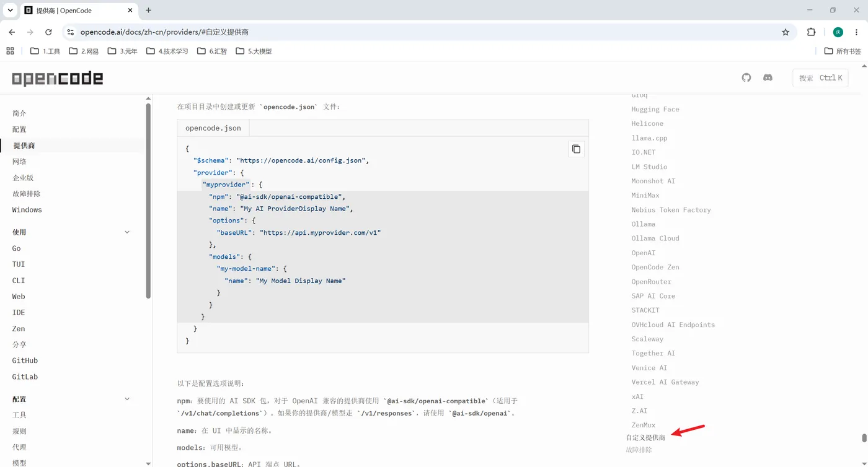868x467 pixels.
Task: Open the 1.工具 bookmark folder
Action: tap(45, 51)
